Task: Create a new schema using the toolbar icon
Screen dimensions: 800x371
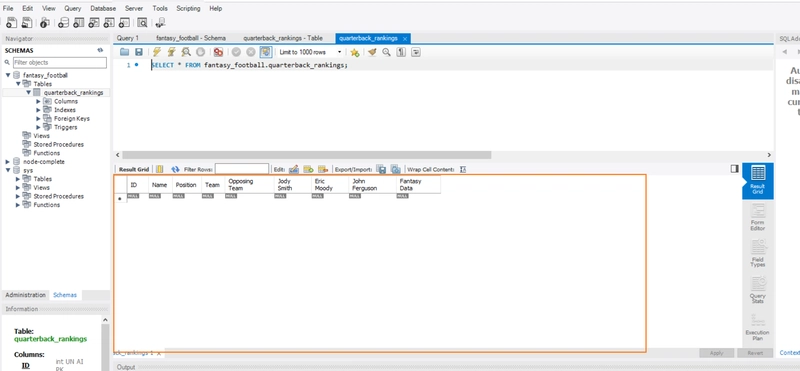Action: (63, 22)
